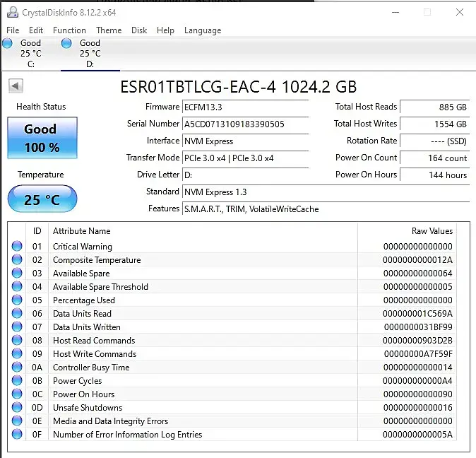Select the Media and Data Integrity Errors row

[110, 421]
